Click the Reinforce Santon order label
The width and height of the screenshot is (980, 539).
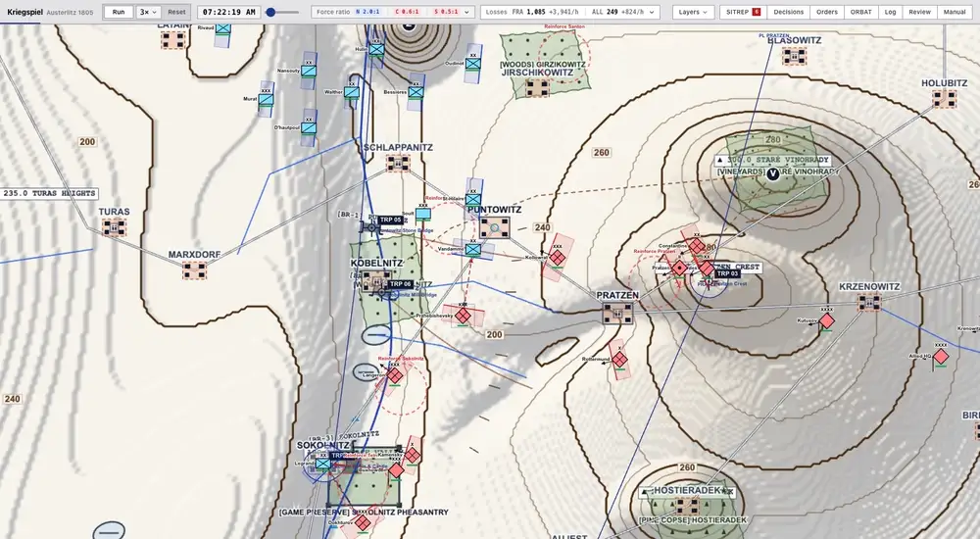564,26
